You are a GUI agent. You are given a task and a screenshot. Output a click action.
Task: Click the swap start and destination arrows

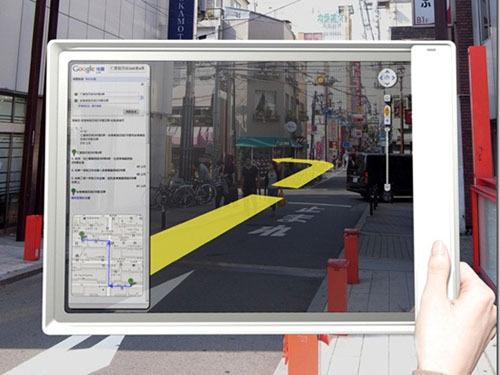point(142,97)
